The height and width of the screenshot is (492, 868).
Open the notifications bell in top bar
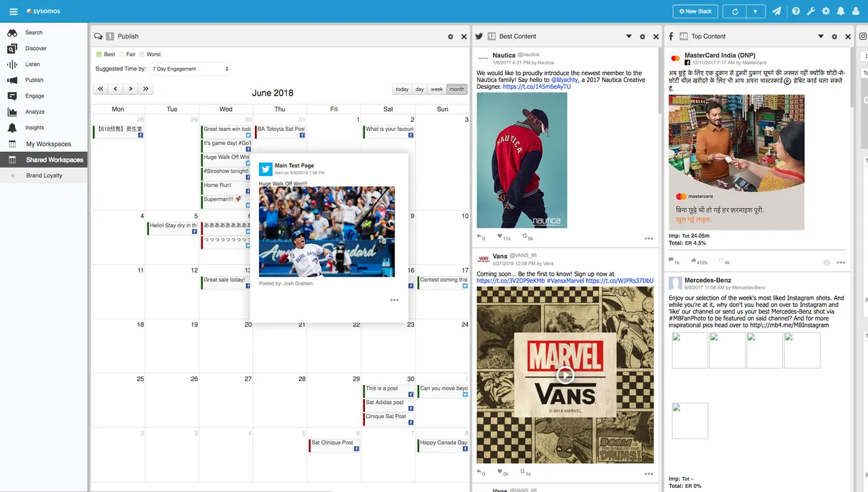click(x=841, y=12)
